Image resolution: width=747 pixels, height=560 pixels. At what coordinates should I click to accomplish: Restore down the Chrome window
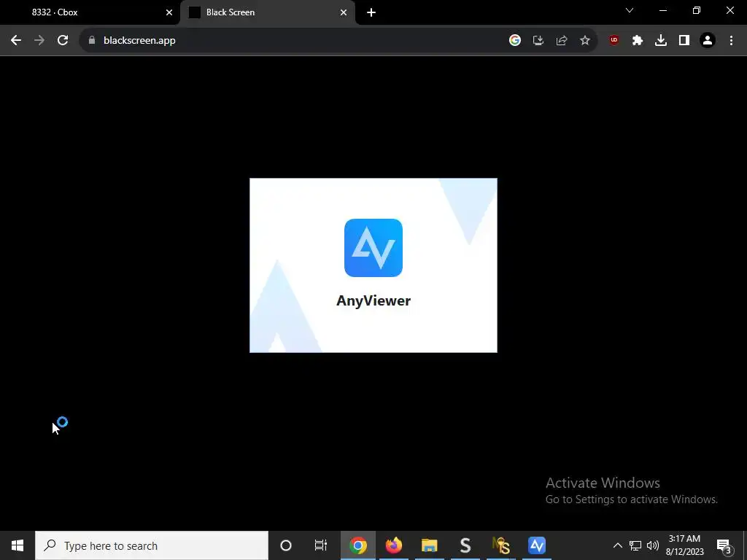tap(697, 10)
